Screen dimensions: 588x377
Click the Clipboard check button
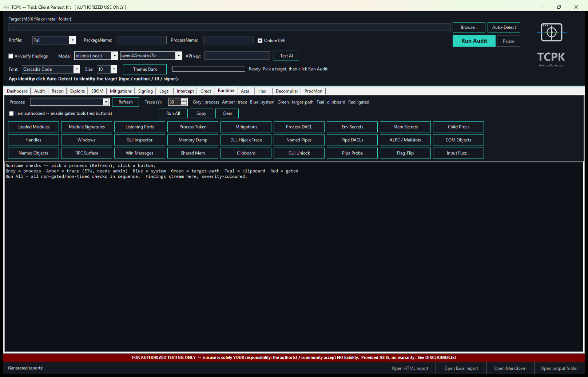[x=246, y=153]
